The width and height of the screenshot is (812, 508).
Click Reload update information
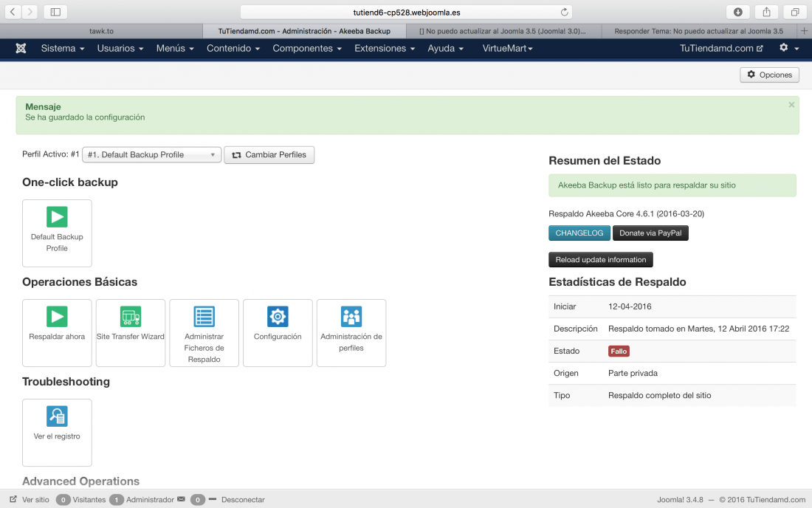coord(601,259)
